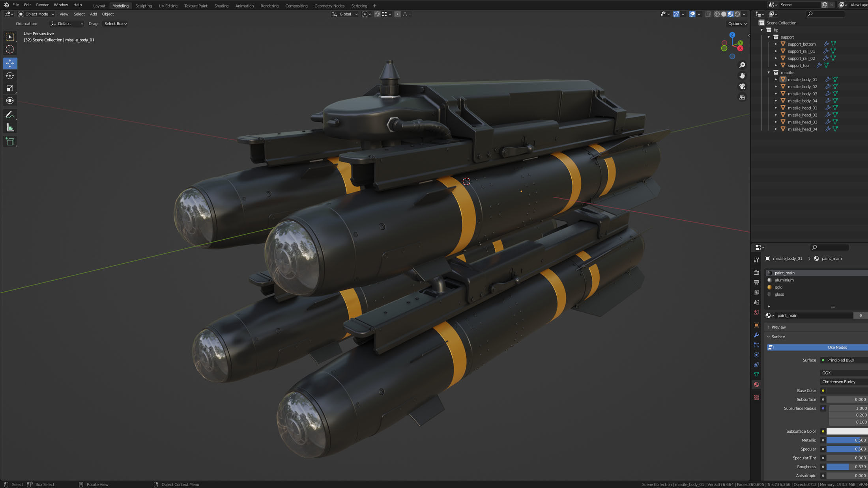Viewport: 868px width, 488px height.
Task: Open the Christensen-Burley subsurface method dropdown
Action: click(844, 382)
